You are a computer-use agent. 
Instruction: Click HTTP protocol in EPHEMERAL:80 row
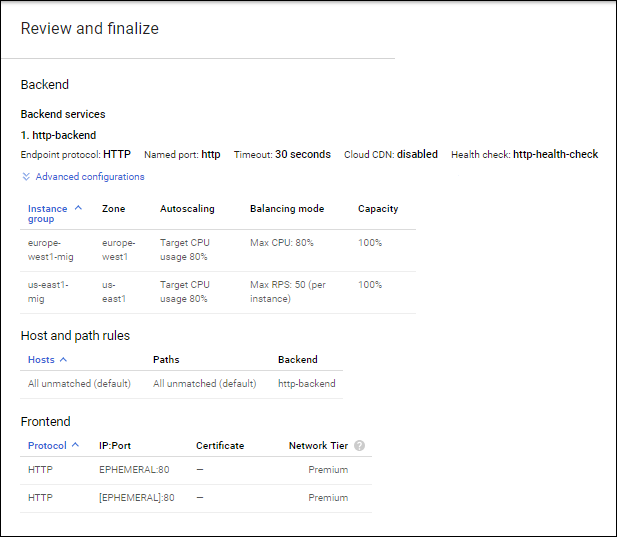[x=40, y=470]
